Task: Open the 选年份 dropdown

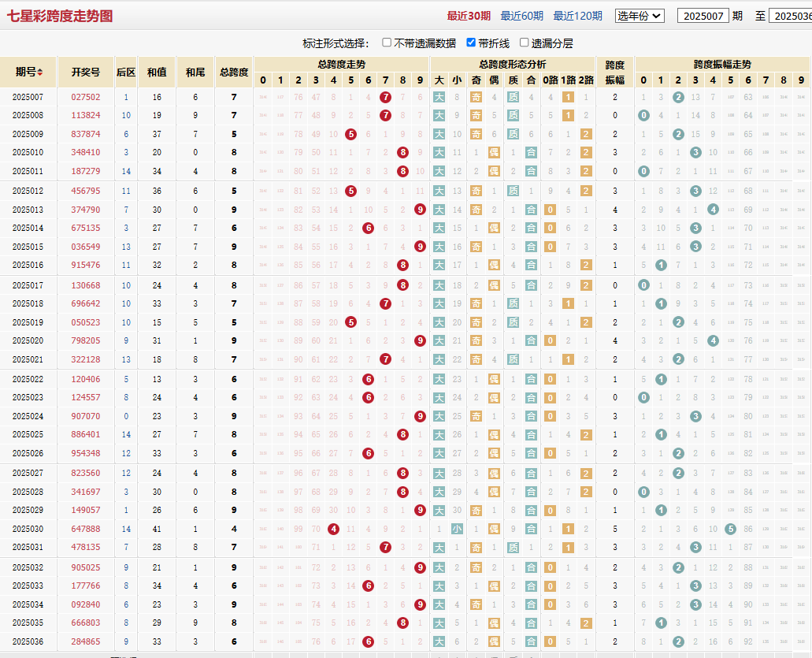Action: click(x=640, y=16)
